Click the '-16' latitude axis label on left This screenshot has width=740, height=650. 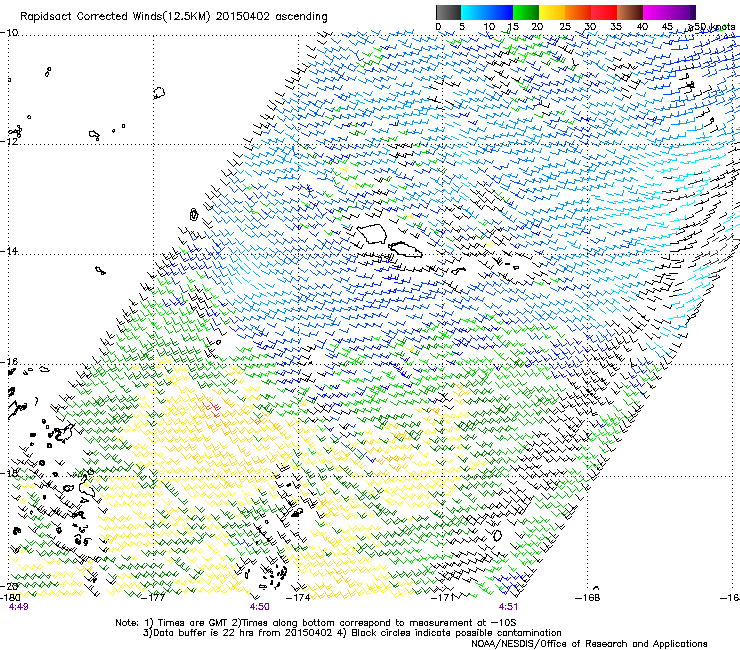[x=9, y=362]
